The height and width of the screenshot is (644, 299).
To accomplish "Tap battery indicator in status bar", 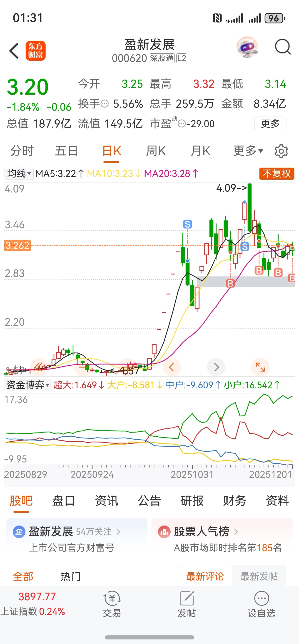I will 275,18.
